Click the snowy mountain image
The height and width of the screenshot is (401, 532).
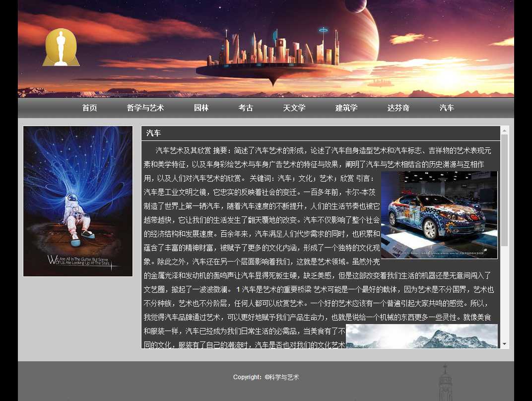coord(421,336)
